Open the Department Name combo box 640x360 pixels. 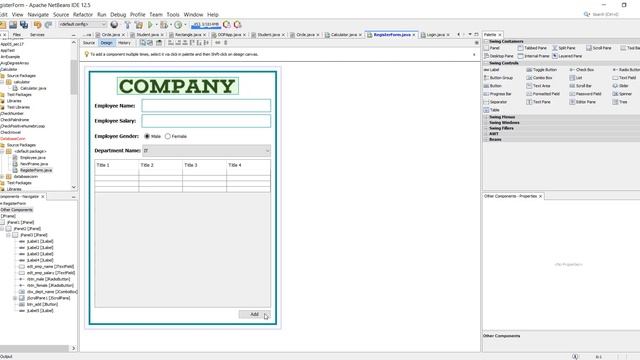click(206, 151)
